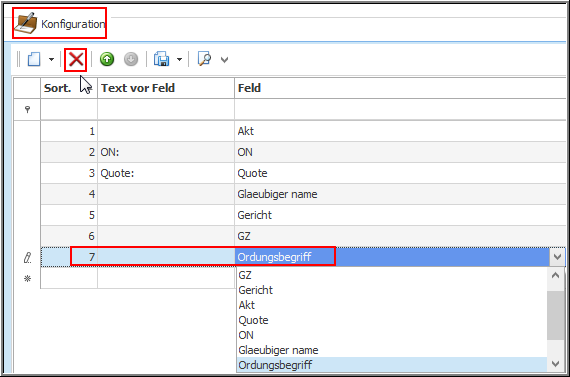The width and height of the screenshot is (570, 377).
Task: Click sort number 7 cell
Action: tap(69, 257)
